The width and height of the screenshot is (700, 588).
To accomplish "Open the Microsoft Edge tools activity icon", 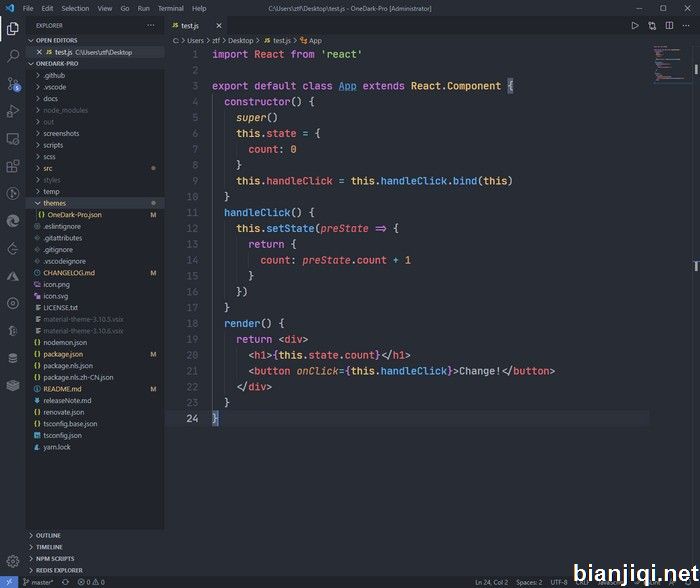I will click(12, 221).
